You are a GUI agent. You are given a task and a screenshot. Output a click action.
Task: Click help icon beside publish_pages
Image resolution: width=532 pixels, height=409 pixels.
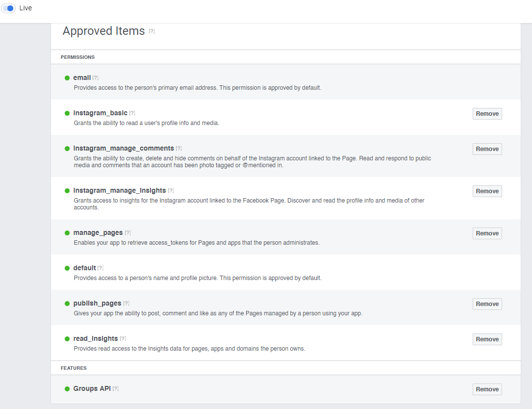click(126, 304)
